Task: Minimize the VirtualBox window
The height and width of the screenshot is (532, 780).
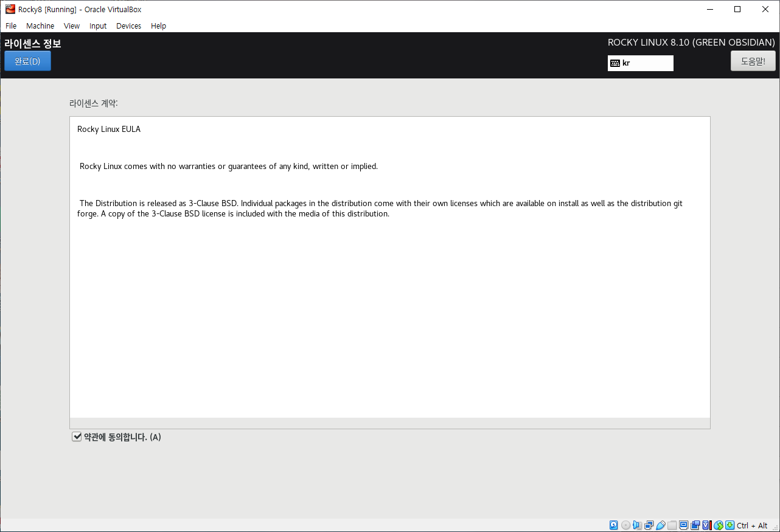Action: click(709, 9)
